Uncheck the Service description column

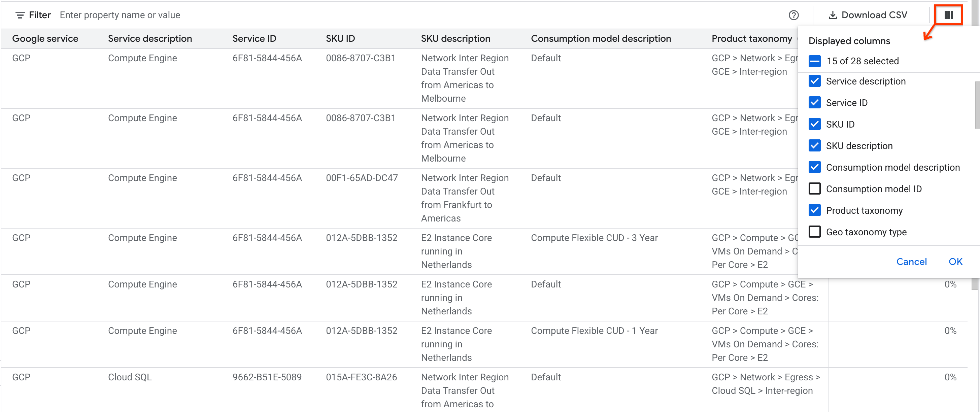click(x=814, y=81)
